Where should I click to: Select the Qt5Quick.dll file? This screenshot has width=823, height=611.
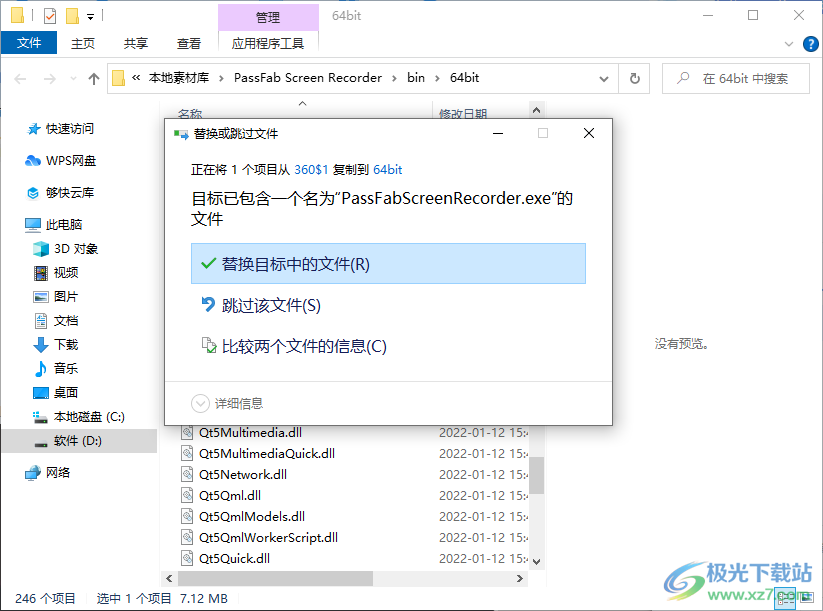[234, 559]
